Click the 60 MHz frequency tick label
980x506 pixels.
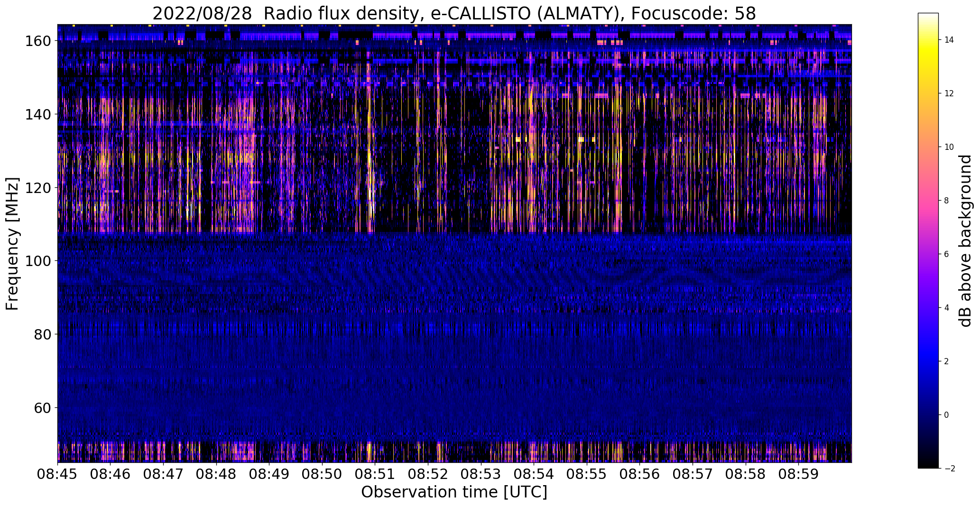coord(42,407)
